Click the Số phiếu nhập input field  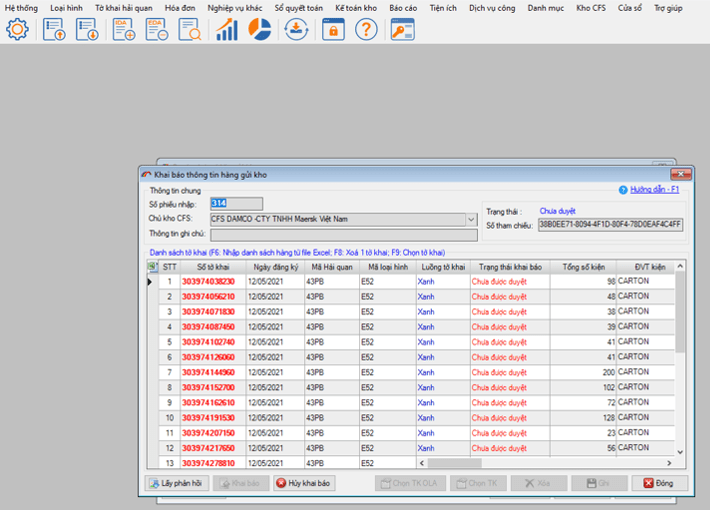(x=236, y=204)
